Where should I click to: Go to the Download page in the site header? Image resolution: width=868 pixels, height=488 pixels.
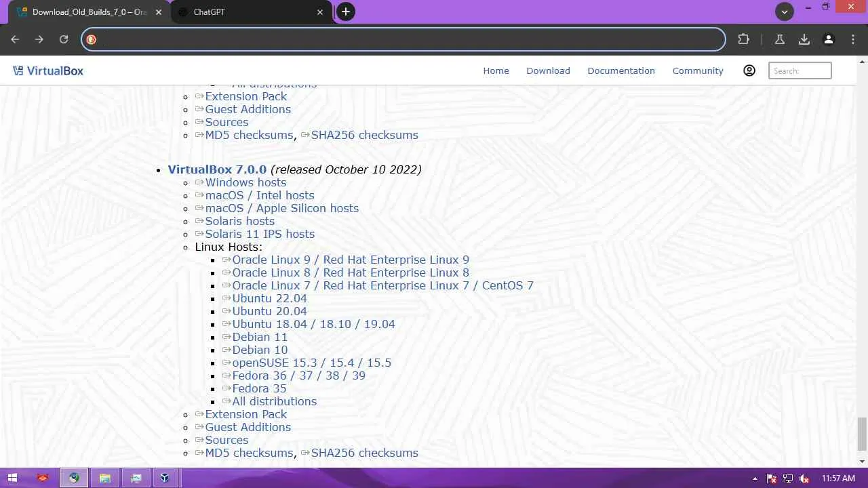click(548, 70)
